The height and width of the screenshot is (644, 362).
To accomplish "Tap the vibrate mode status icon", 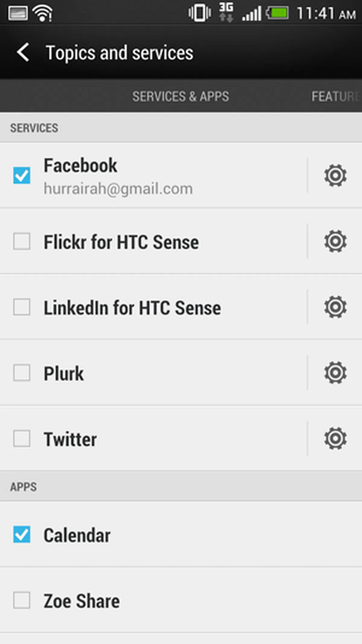I will (x=199, y=13).
